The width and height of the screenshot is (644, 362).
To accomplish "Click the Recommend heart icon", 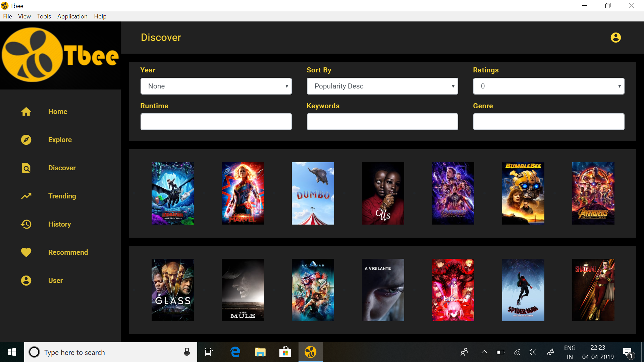I will [26, 252].
